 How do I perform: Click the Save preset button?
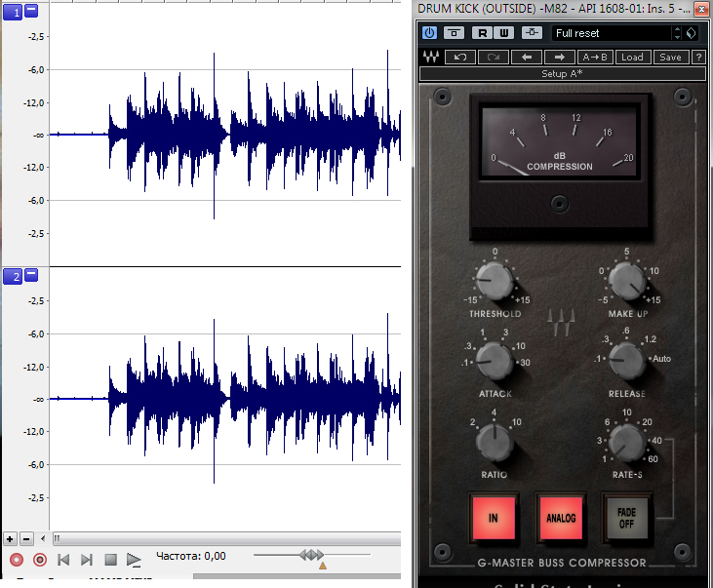(670, 58)
